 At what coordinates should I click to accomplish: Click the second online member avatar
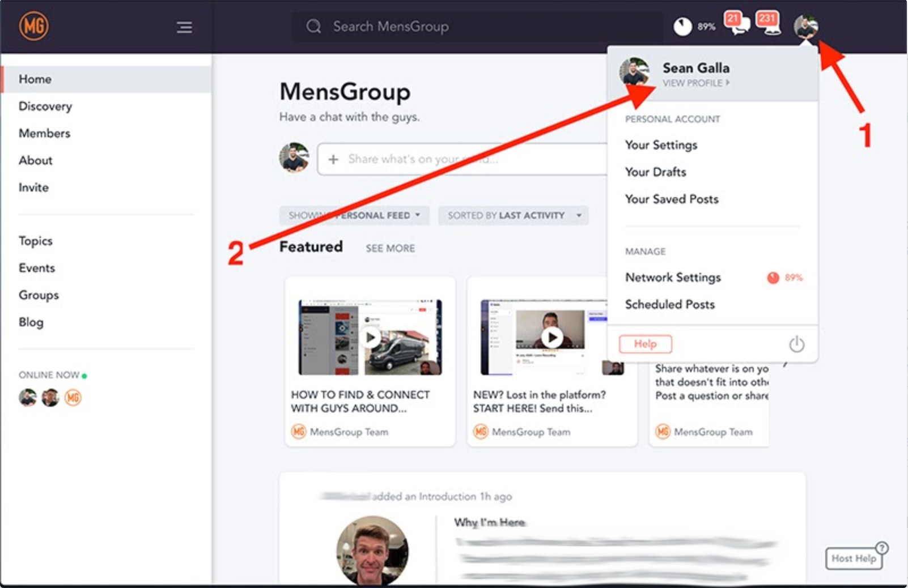click(x=50, y=398)
